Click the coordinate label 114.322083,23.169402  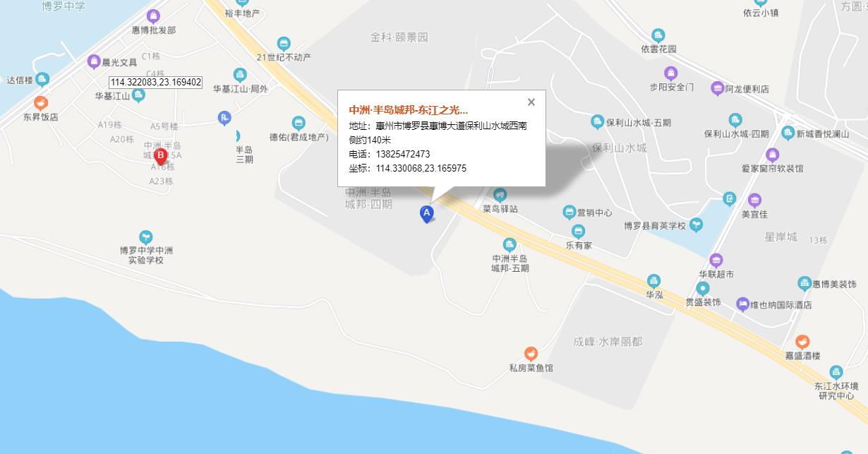[156, 83]
